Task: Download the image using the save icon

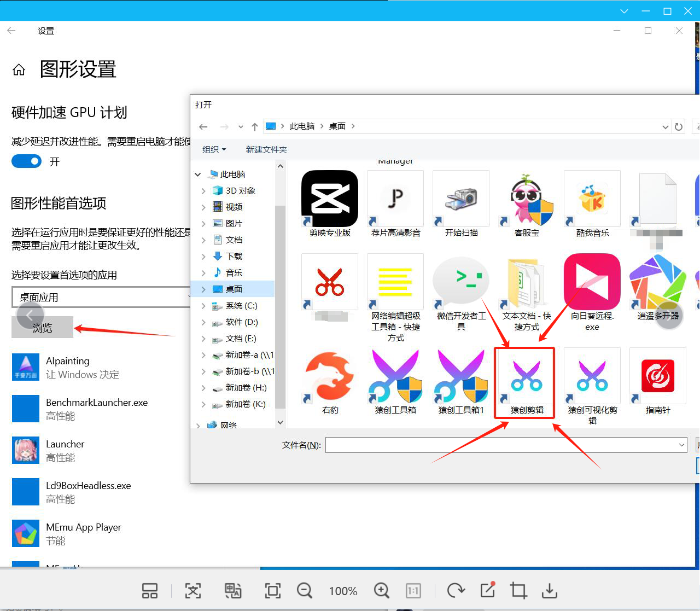Action: pos(549,591)
